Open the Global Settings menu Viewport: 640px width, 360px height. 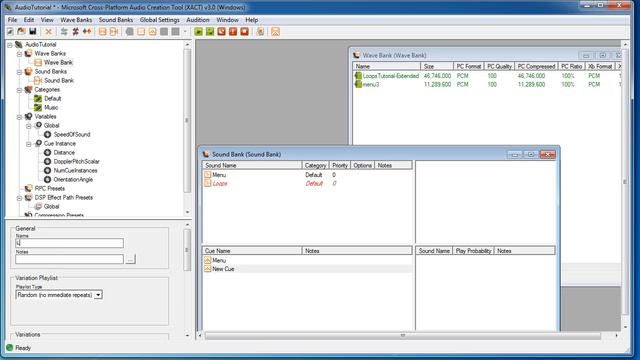(x=160, y=20)
